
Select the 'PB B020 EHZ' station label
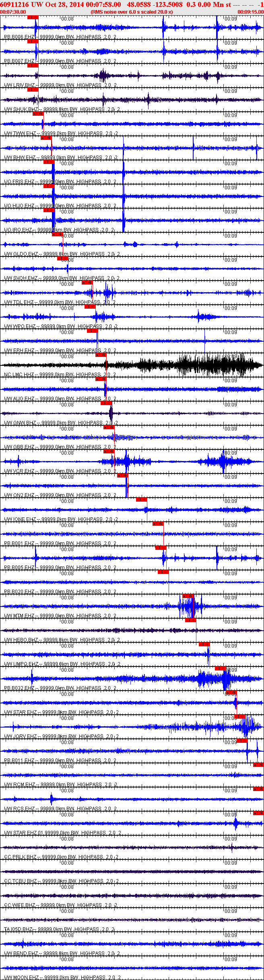(x=19, y=592)
